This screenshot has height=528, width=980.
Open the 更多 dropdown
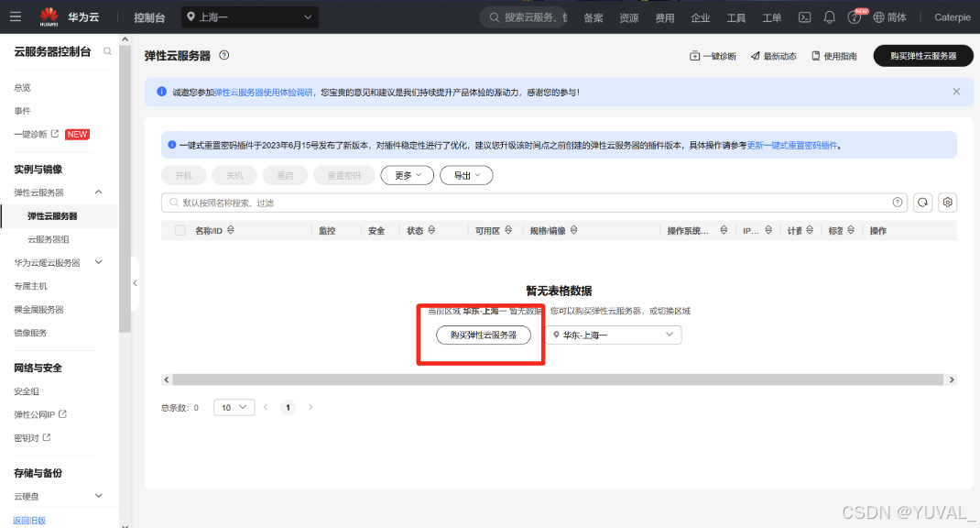coord(408,176)
